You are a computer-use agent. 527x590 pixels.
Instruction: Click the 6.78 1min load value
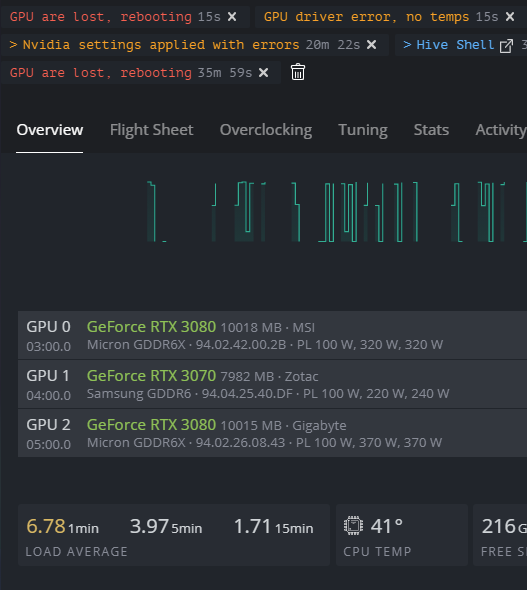pos(62,526)
